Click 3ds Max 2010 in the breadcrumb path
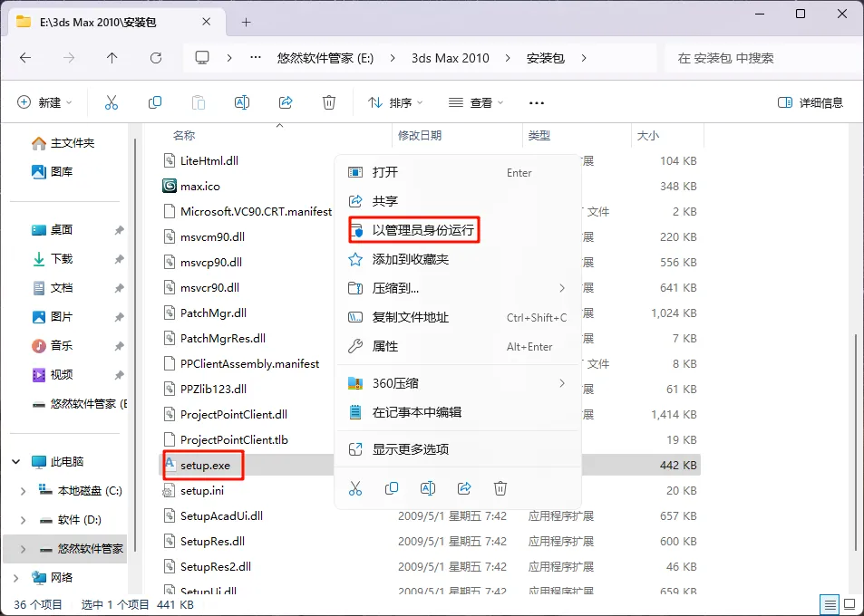Image resolution: width=864 pixels, height=616 pixels. click(451, 58)
